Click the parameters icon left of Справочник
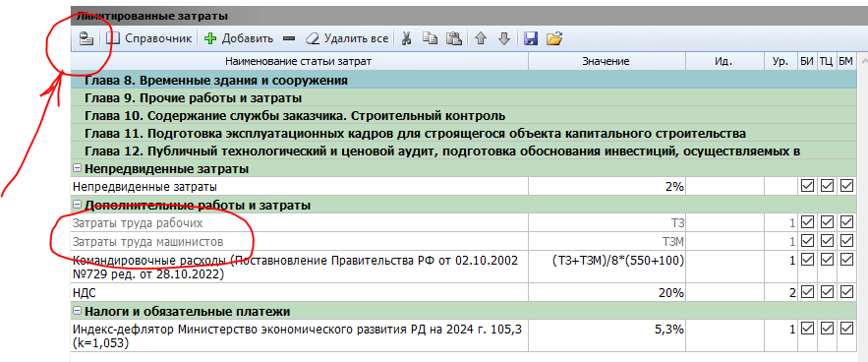Viewport: 868px width, 362px height. pyautogui.click(x=86, y=38)
